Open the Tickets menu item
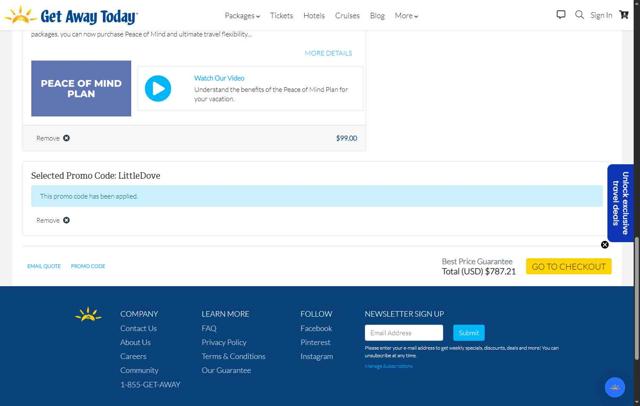The height and width of the screenshot is (406, 640). (x=282, y=16)
